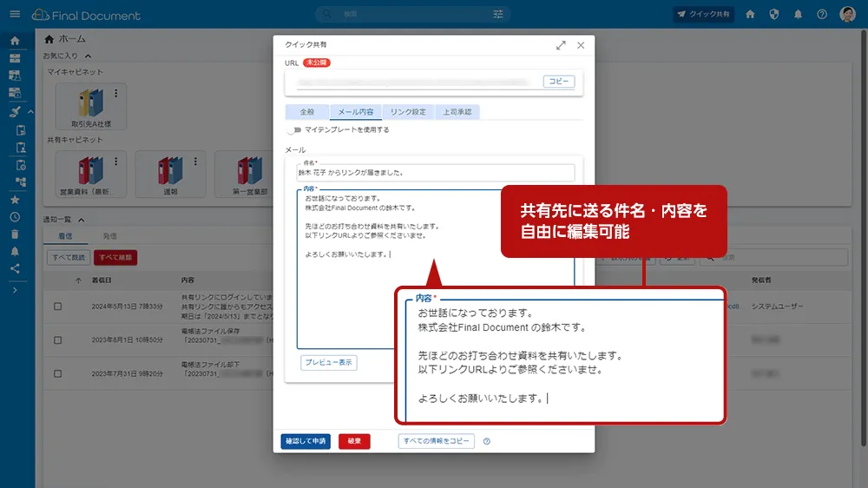Click the プレビュー表示 button
The height and width of the screenshot is (488, 868).
329,362
